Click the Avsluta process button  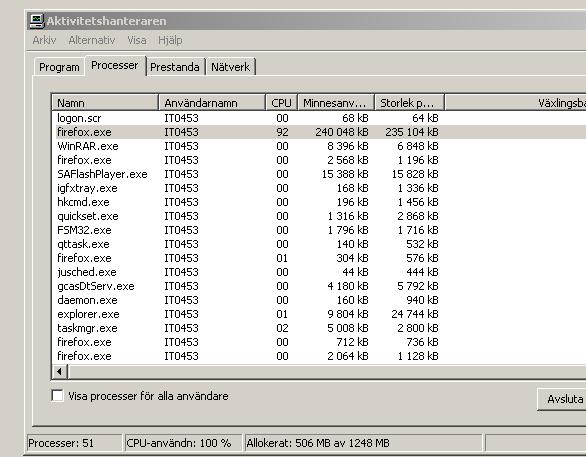tap(561, 399)
